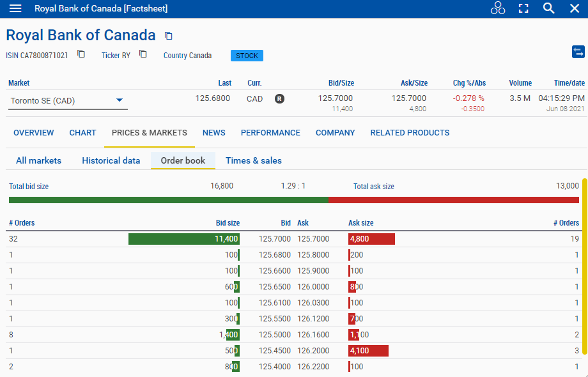588x377 pixels.
Task: Close the factsheet with X icon
Action: point(575,8)
